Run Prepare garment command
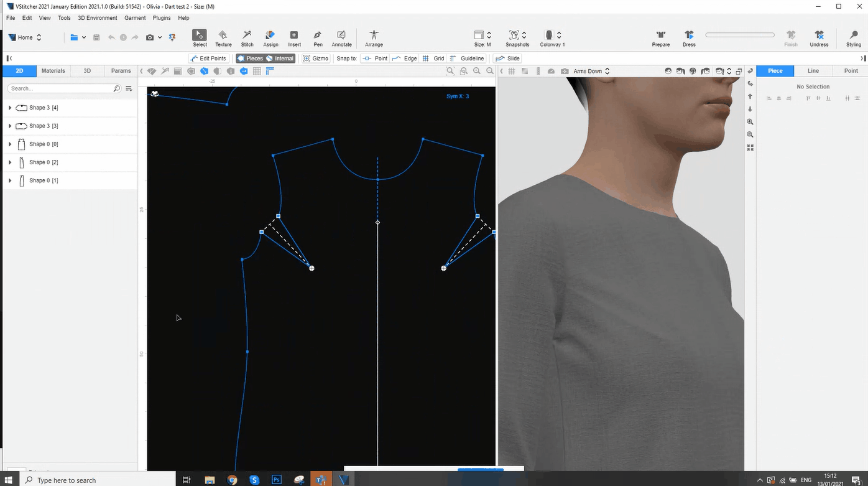868x486 pixels. (x=661, y=38)
